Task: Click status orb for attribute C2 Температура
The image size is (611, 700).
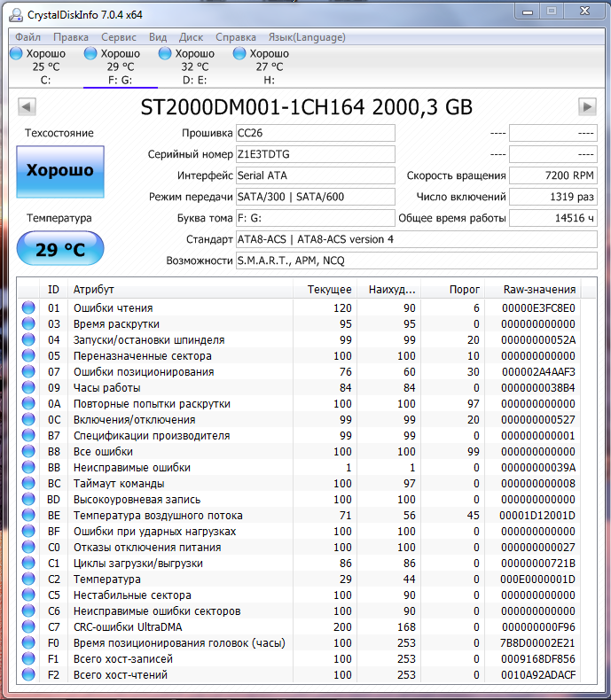Action: coord(28,579)
